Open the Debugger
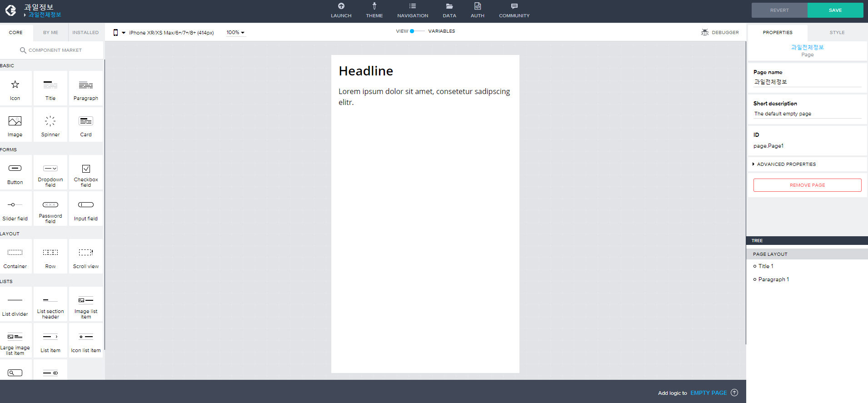868x403 pixels. (x=720, y=33)
